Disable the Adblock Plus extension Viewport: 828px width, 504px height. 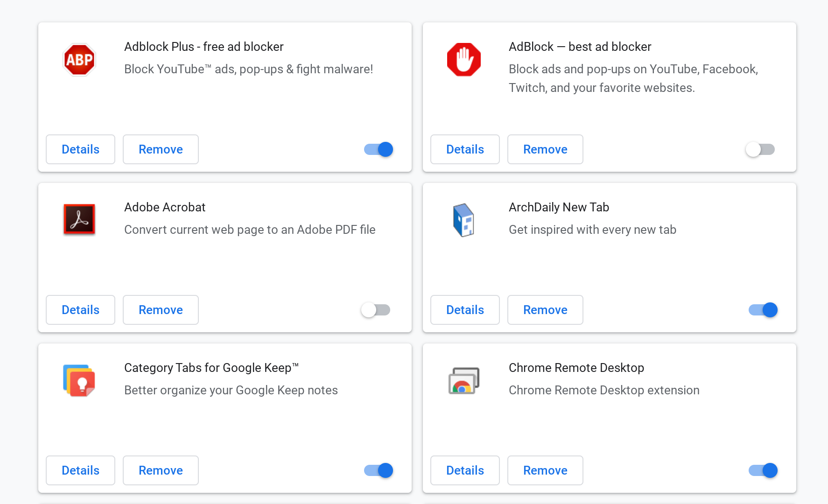378,149
